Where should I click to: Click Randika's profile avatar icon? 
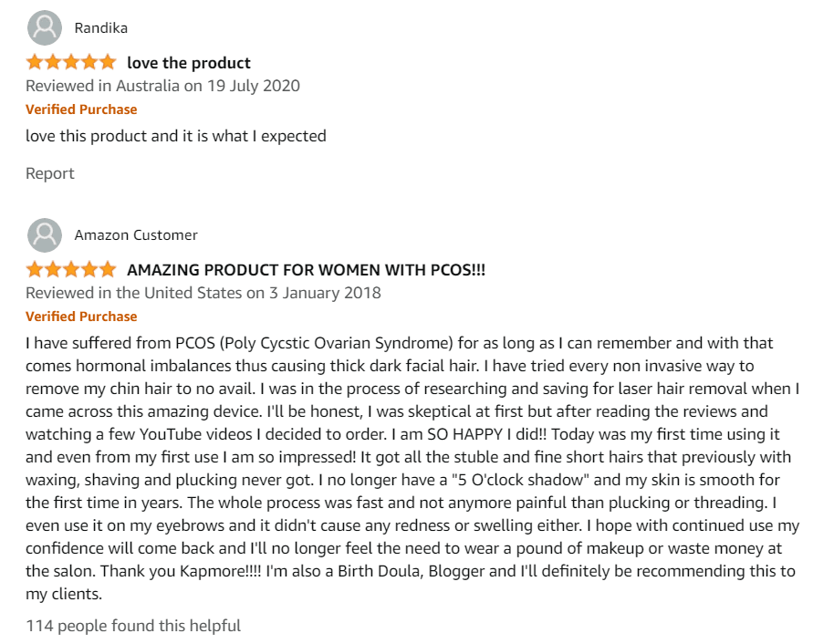45,28
